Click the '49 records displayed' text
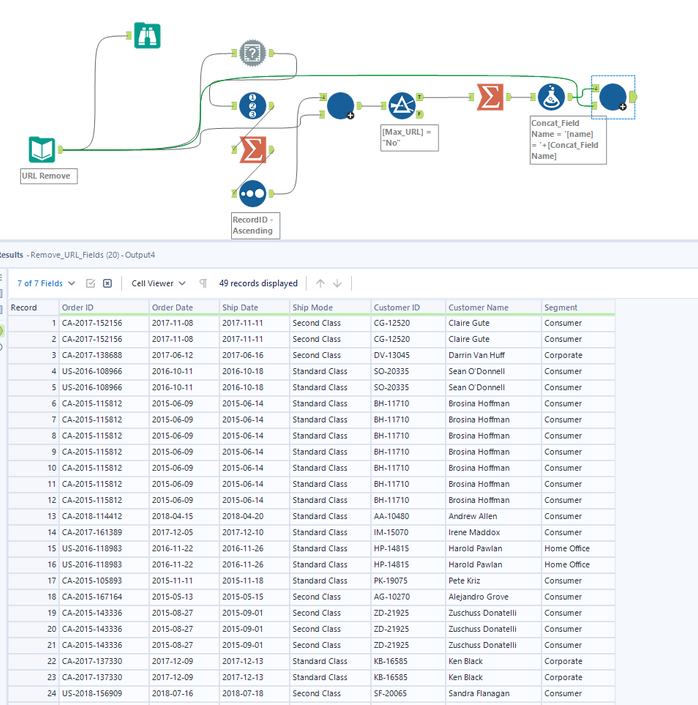 pyautogui.click(x=258, y=283)
